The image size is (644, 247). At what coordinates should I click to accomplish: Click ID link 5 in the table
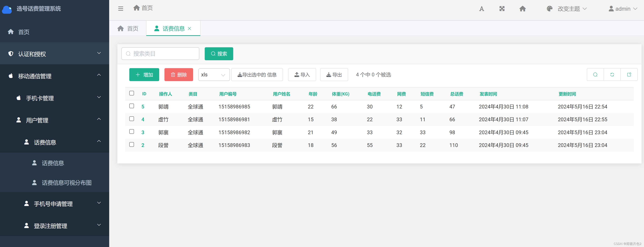coord(143,107)
